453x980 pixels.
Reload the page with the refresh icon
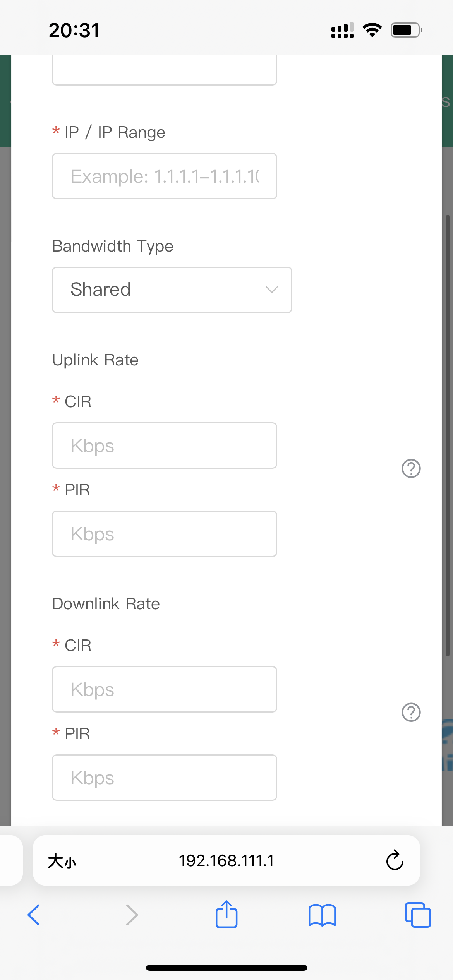point(395,860)
